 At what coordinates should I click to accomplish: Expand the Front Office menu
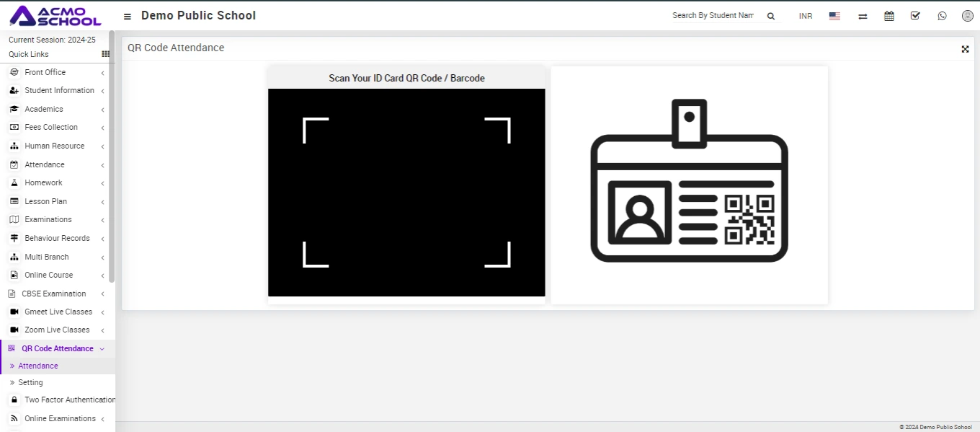click(45, 72)
